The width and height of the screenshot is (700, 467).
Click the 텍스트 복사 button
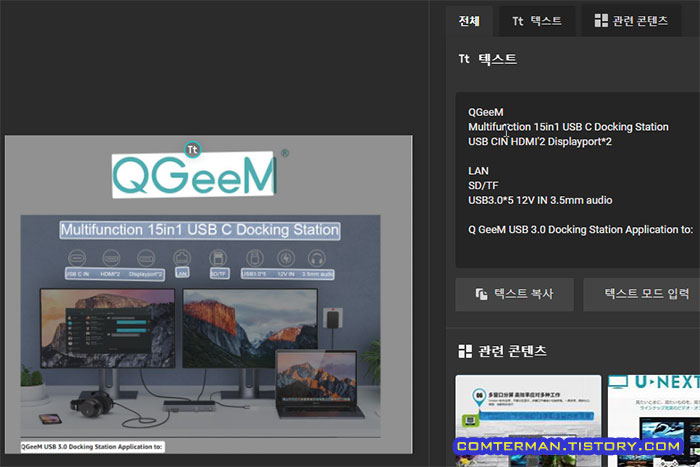[x=514, y=294]
